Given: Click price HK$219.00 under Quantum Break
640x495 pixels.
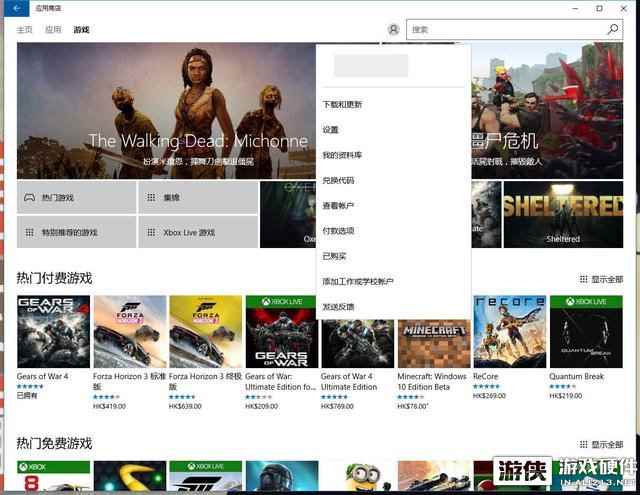Looking at the screenshot, I should pos(566,396).
